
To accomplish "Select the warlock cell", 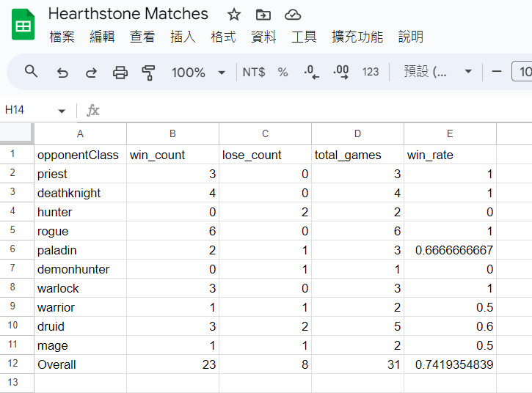I will (x=81, y=288).
